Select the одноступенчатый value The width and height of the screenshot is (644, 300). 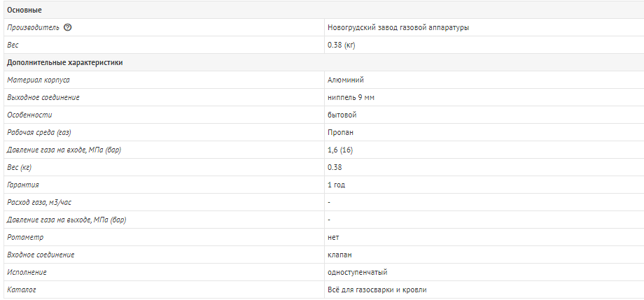tap(357, 272)
